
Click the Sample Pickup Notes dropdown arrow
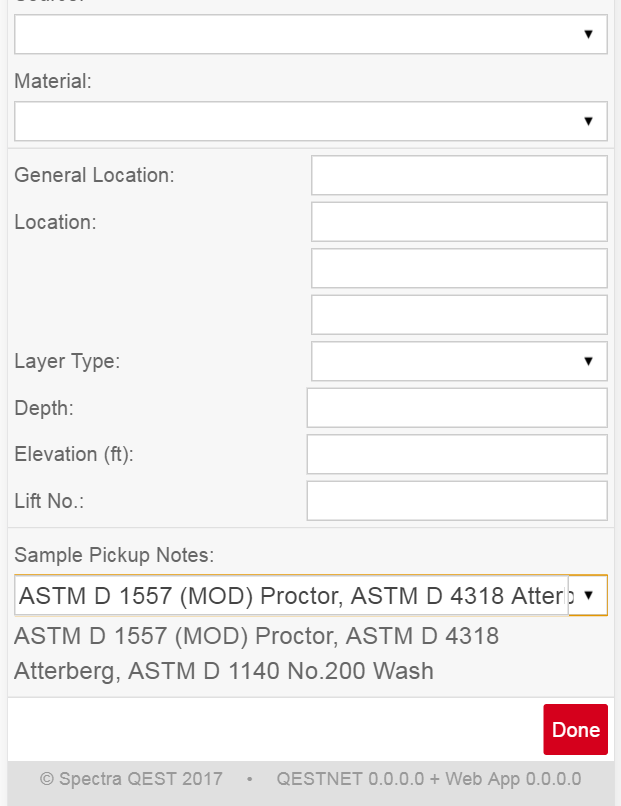coord(588,595)
